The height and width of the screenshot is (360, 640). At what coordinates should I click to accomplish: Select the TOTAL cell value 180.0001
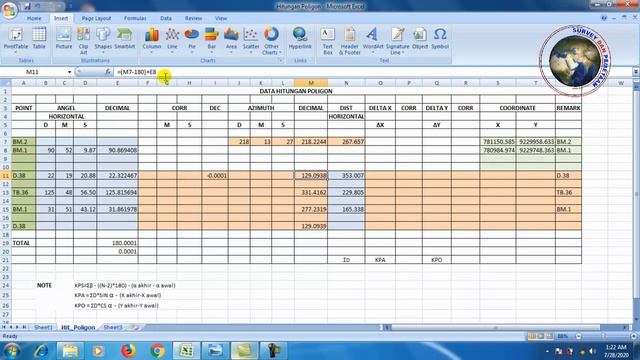tap(117, 243)
